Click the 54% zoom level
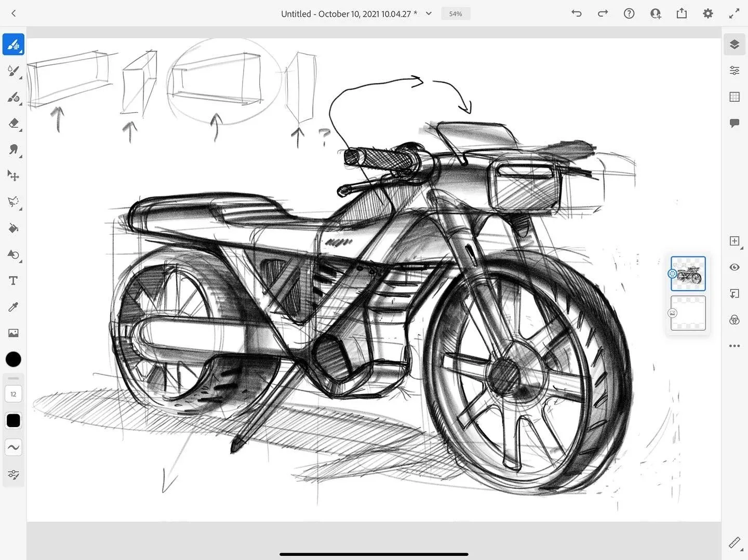Image resolution: width=748 pixels, height=560 pixels. (456, 14)
